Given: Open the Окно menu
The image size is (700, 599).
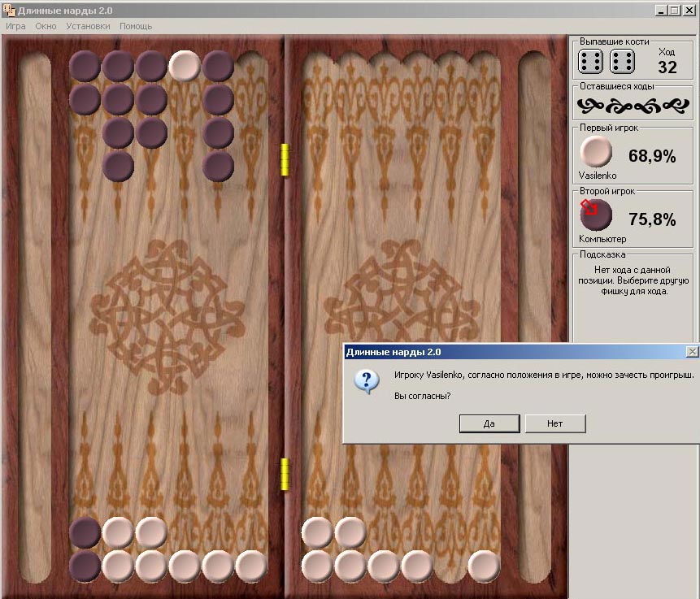Looking at the screenshot, I should [x=46, y=26].
